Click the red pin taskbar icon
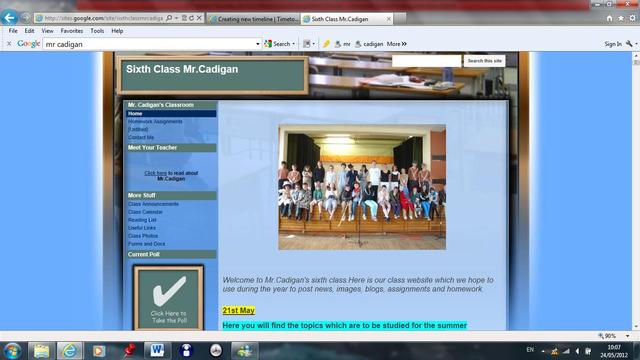Viewport: 640px width, 360px height. pyautogui.click(x=129, y=351)
